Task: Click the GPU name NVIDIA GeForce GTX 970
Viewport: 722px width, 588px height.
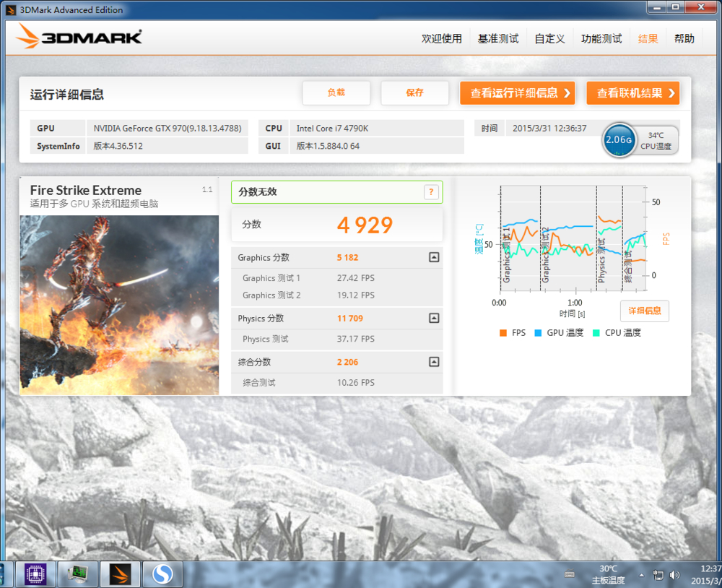Action: pos(168,128)
